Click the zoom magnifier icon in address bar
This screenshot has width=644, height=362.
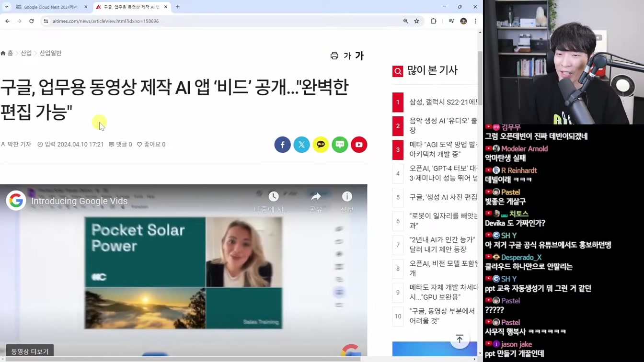click(x=406, y=21)
